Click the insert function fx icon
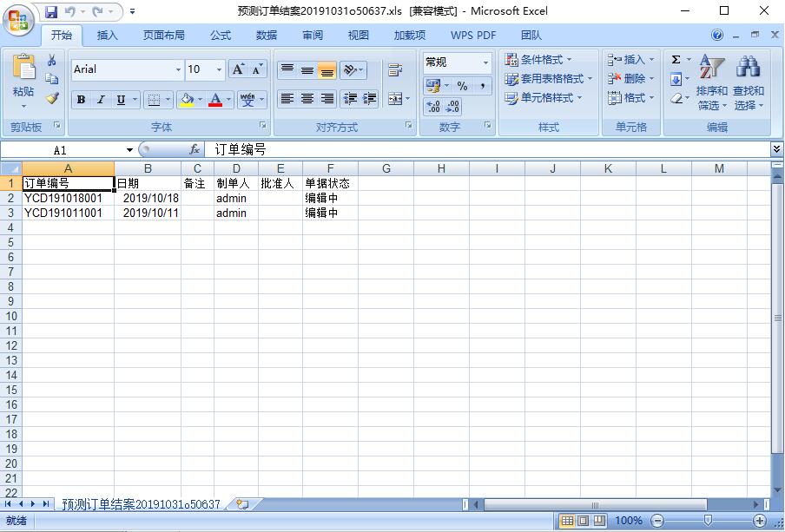The image size is (785, 532). tap(195, 150)
